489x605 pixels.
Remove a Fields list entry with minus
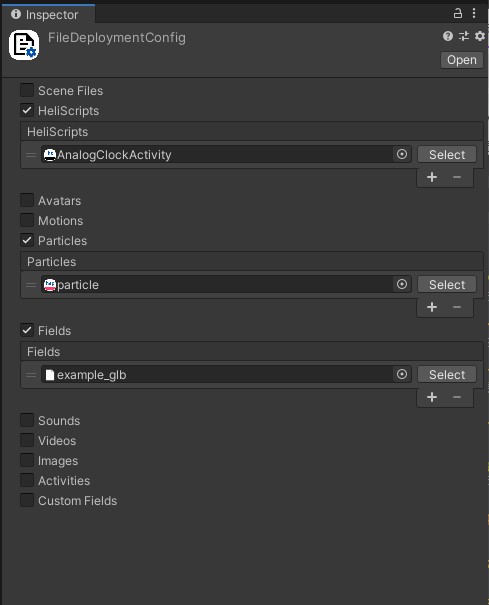tap(457, 397)
